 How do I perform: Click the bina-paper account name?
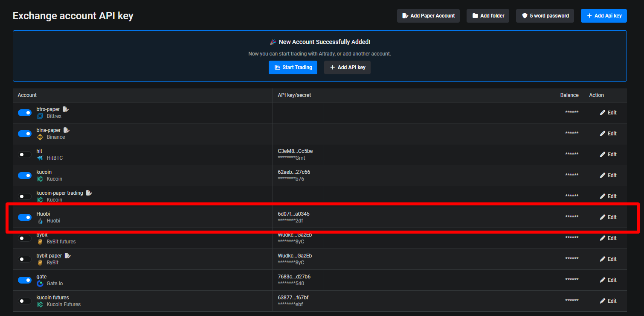[49, 130]
